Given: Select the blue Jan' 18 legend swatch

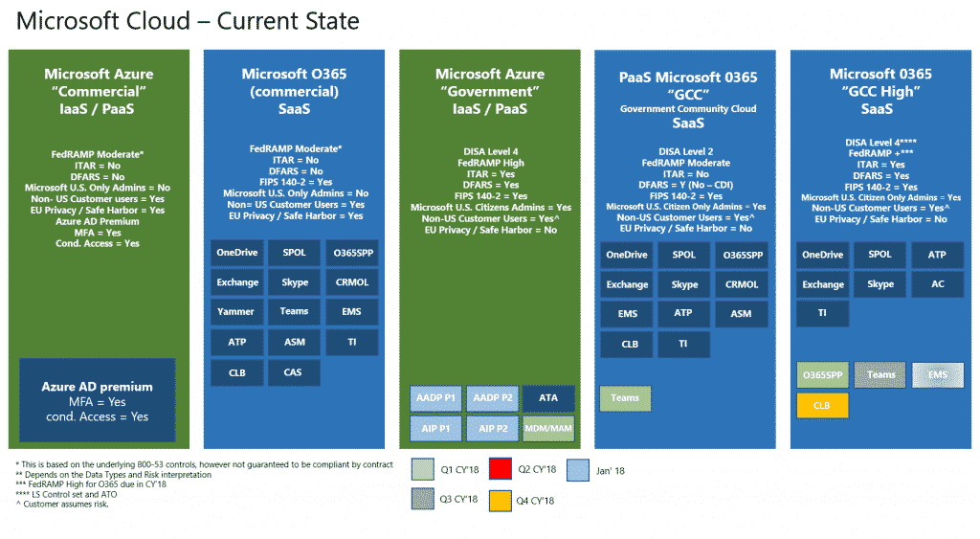Looking at the screenshot, I should [578, 470].
